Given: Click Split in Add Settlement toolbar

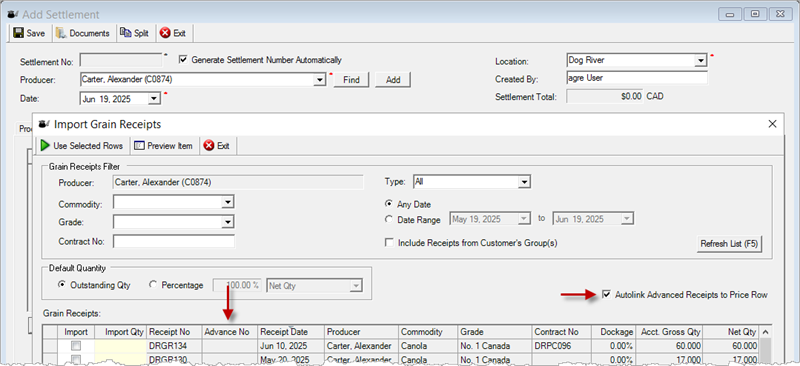Looking at the screenshot, I should 135,33.
